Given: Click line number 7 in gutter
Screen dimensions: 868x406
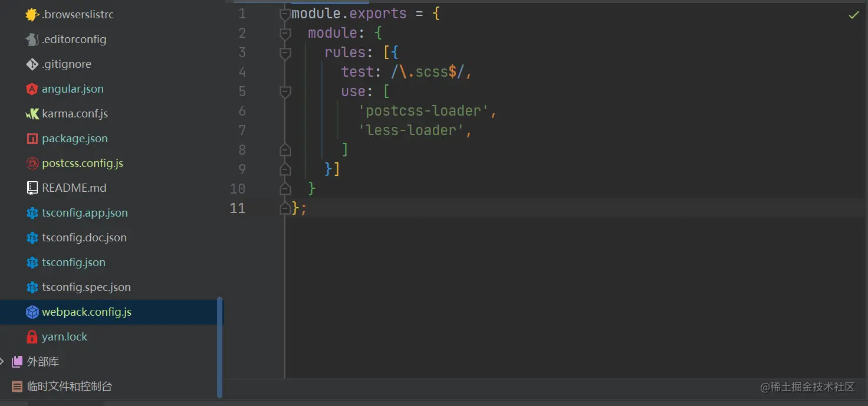Looking at the screenshot, I should click(x=242, y=130).
